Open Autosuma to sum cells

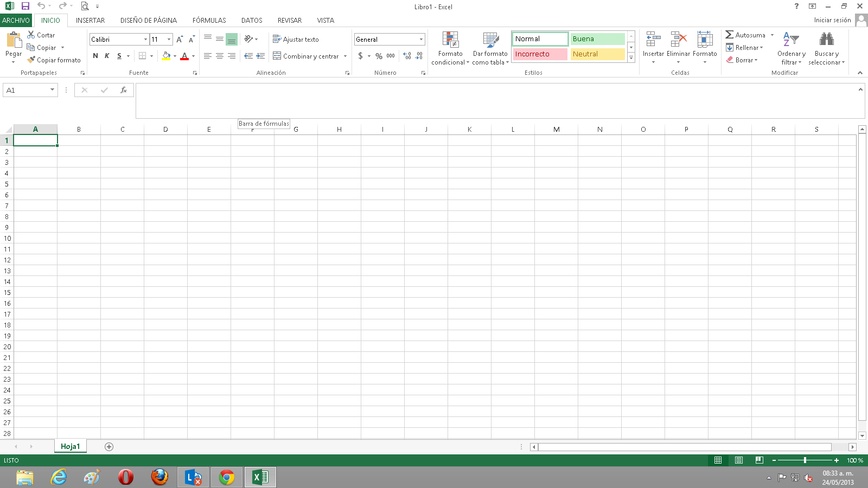749,35
